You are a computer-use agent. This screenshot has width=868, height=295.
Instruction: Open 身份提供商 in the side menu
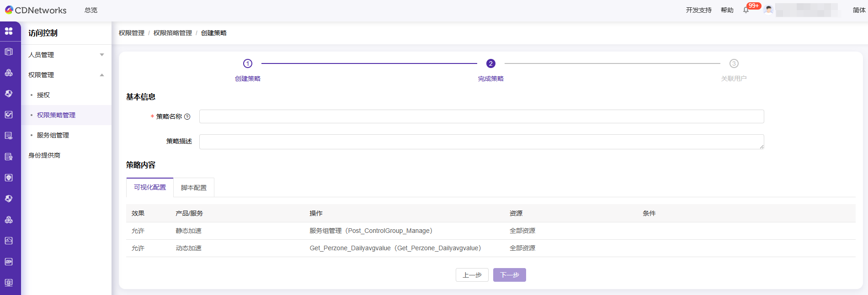point(44,155)
